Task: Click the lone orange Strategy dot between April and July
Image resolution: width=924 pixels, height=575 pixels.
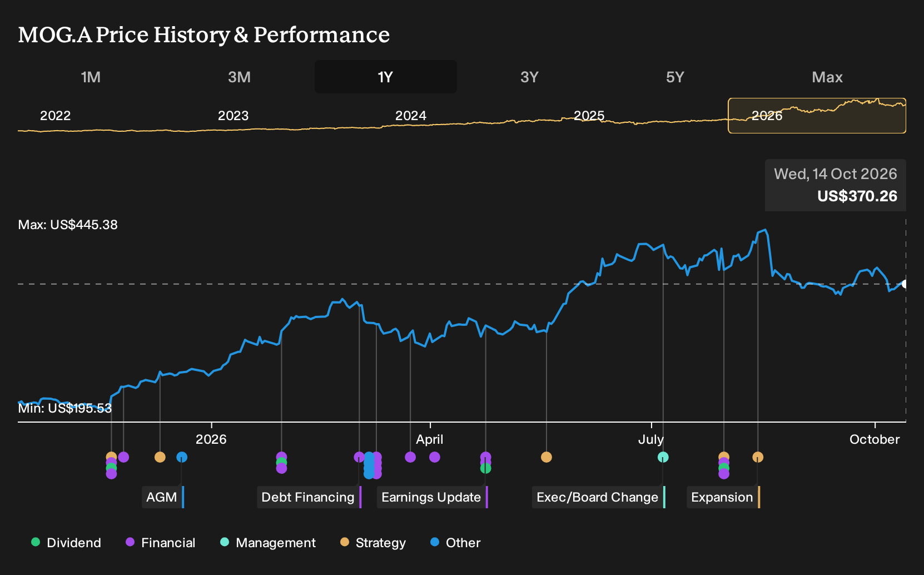Action: (x=547, y=457)
